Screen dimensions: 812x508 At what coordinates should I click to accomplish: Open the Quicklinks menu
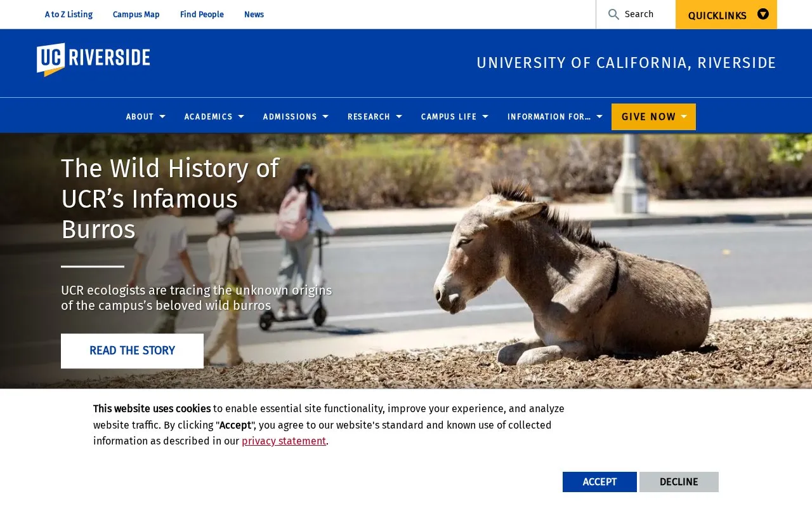click(x=726, y=15)
